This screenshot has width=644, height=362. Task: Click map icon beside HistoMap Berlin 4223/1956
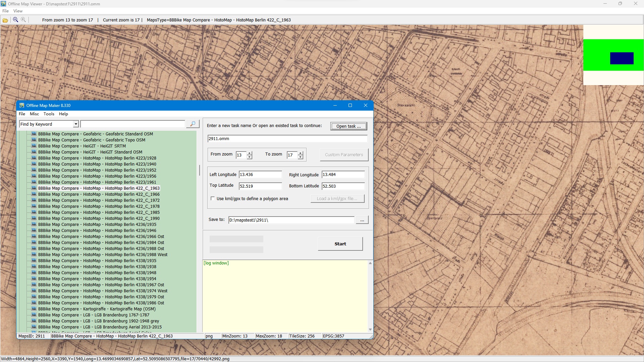tap(34, 176)
